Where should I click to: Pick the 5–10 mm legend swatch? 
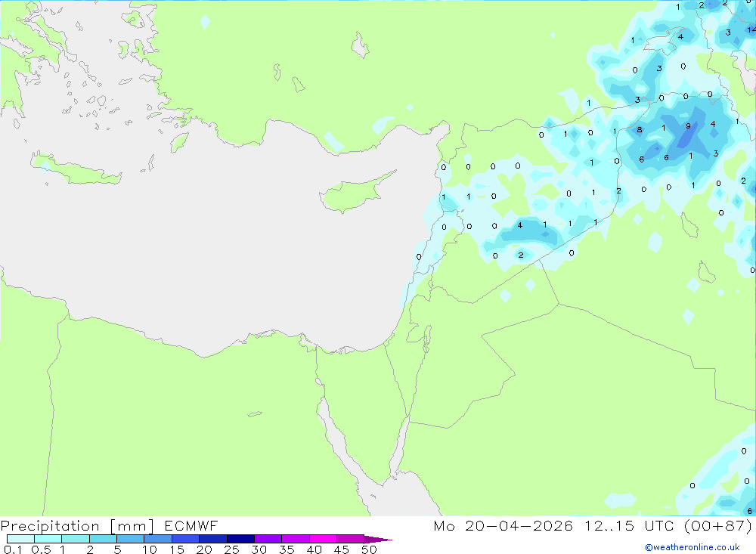131,539
